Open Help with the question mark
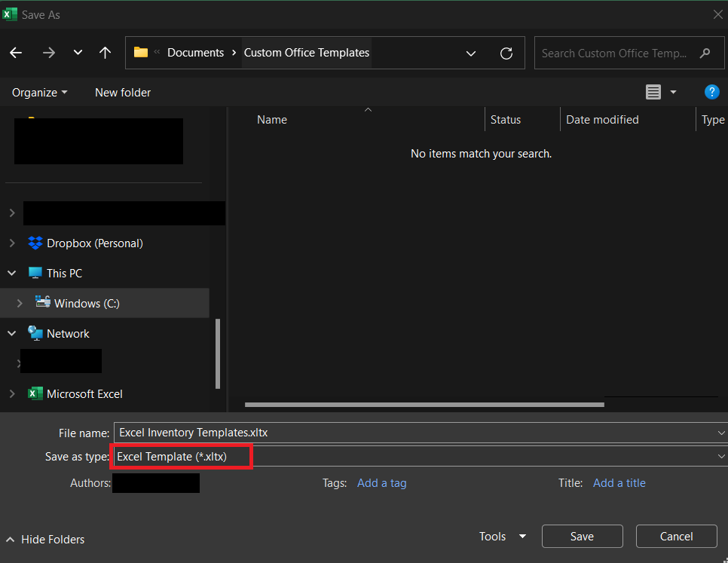728x563 pixels. coord(711,92)
